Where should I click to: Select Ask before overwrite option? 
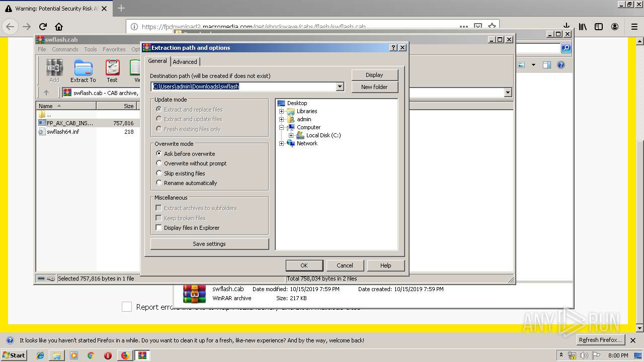pos(159,154)
